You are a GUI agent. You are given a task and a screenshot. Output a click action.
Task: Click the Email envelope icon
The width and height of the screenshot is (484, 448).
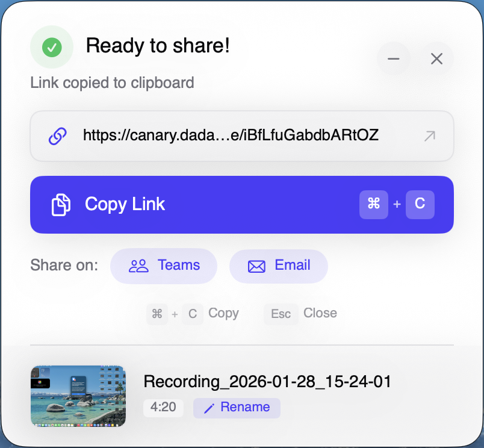point(256,266)
